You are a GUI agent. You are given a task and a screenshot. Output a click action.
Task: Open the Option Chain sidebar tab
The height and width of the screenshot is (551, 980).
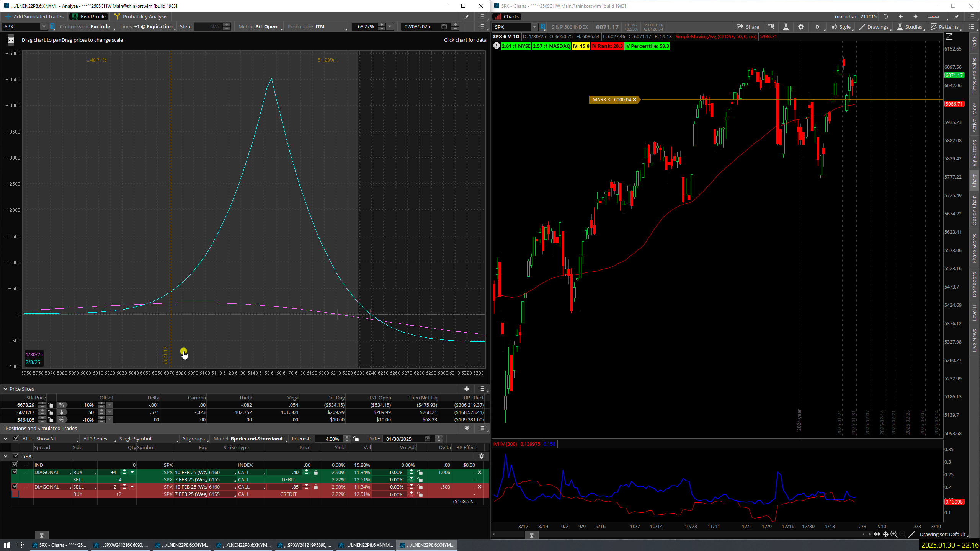[x=974, y=210]
